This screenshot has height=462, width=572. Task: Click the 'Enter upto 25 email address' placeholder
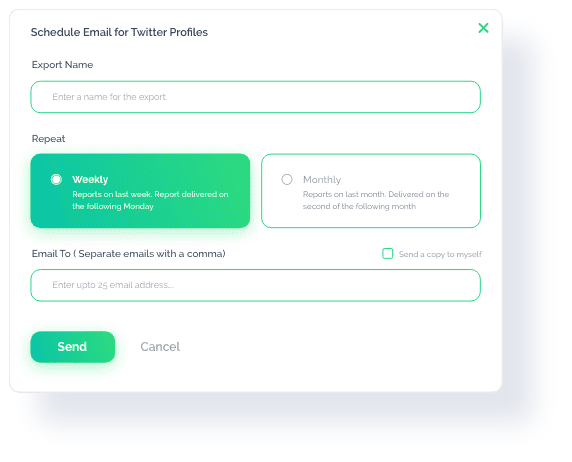click(113, 285)
